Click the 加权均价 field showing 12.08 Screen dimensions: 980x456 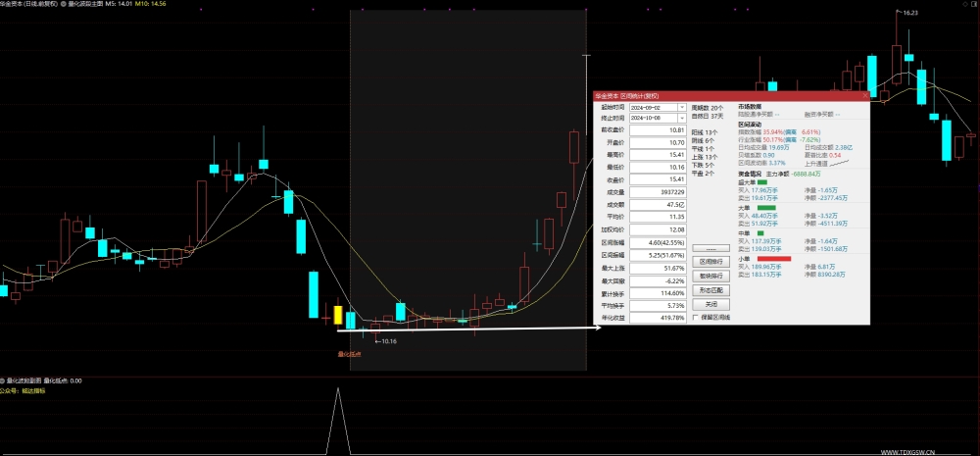[x=658, y=230]
